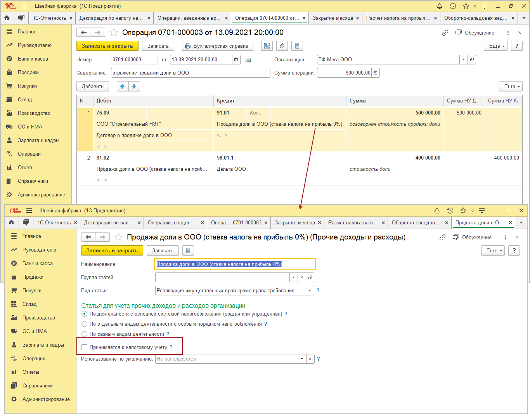Image resolution: width=530 pixels, height=420 pixels.
Task: Click report icon next to Записать in lower form
Action: pos(188,251)
